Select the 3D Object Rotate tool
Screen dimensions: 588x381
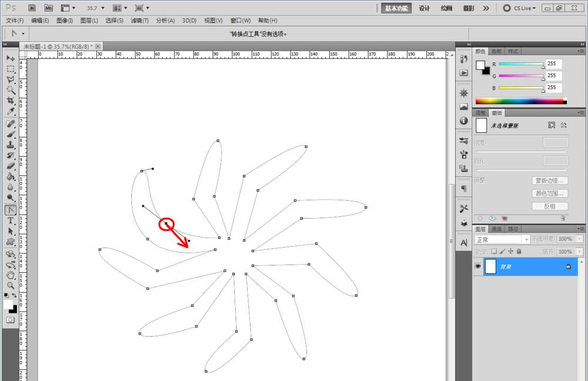click(11, 254)
